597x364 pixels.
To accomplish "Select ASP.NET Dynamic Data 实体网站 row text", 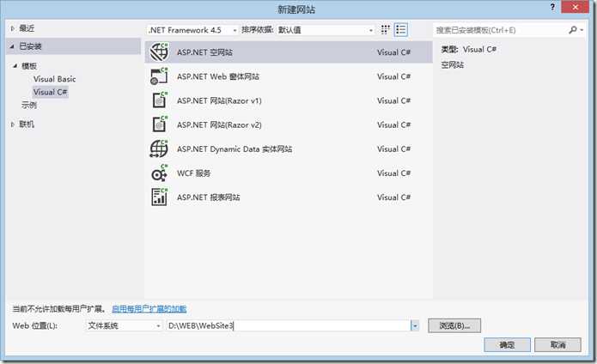I will [235, 149].
